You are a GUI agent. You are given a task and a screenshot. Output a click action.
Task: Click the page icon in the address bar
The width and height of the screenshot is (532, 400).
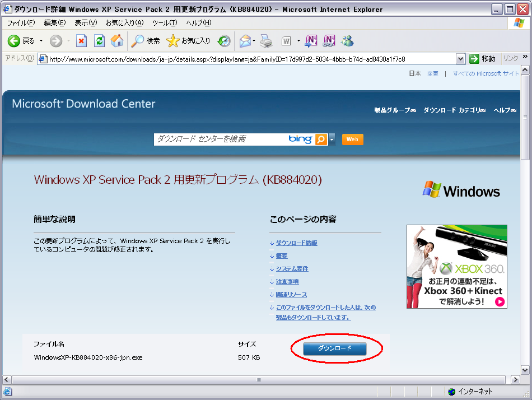click(43, 59)
